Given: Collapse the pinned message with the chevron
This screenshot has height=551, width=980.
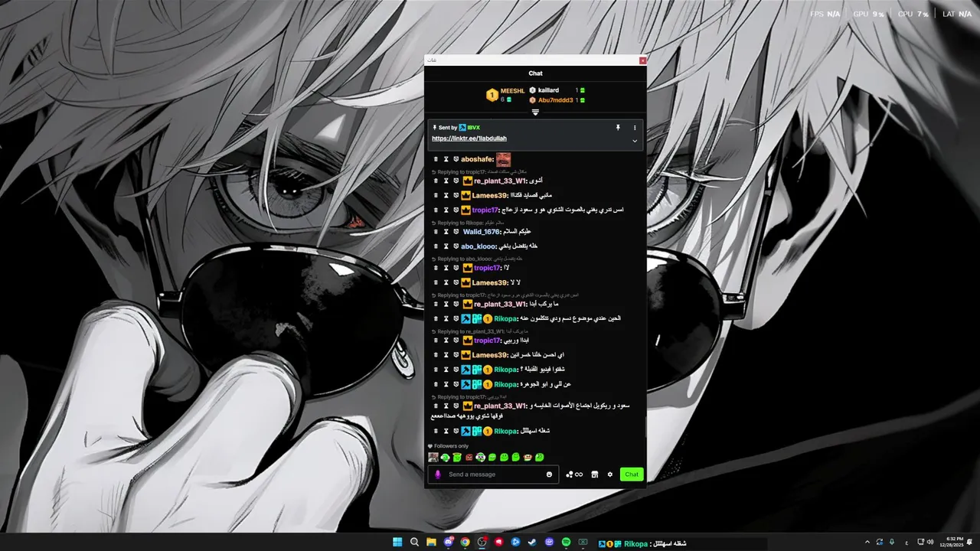Looking at the screenshot, I should [x=635, y=141].
